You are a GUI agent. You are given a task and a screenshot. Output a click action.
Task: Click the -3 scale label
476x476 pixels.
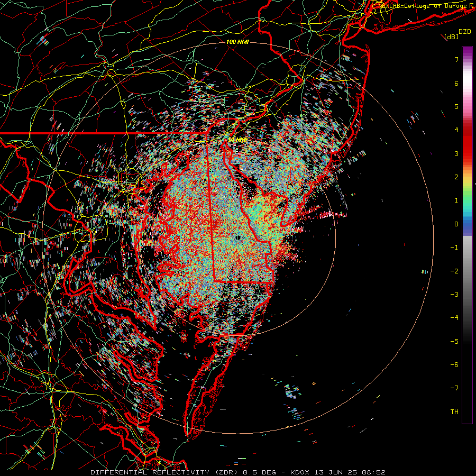point(454,295)
